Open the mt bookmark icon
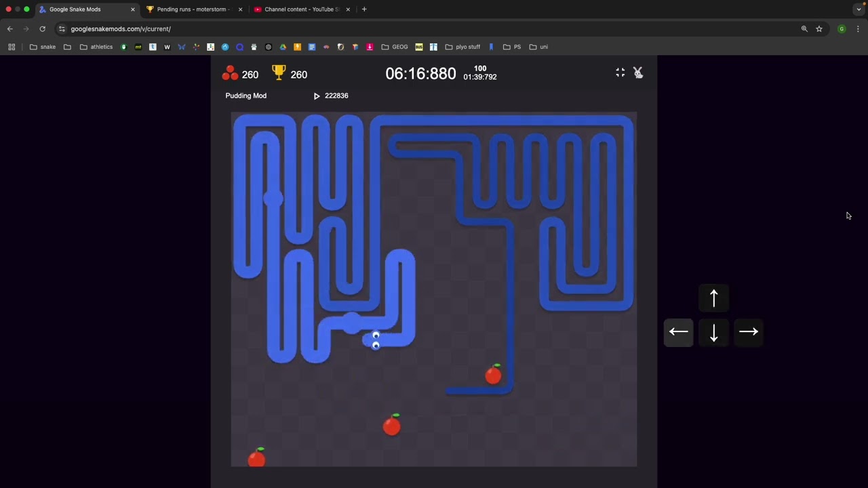 tap(138, 47)
